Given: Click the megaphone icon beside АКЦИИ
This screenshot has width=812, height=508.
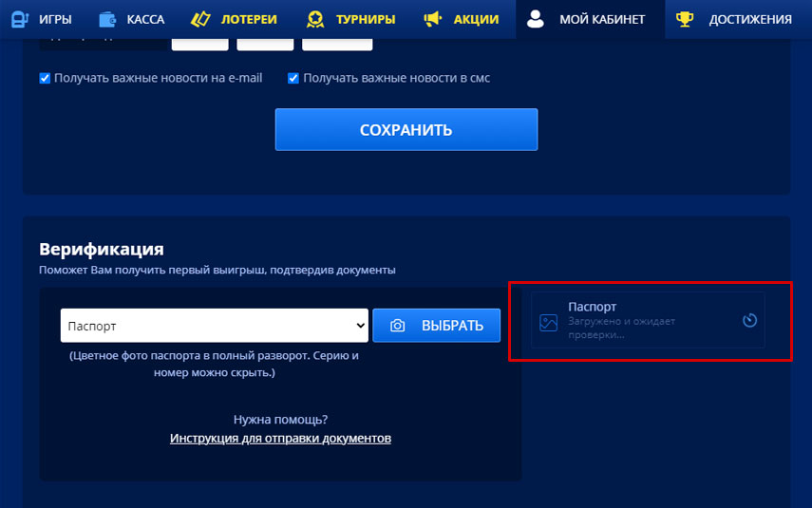Looking at the screenshot, I should pyautogui.click(x=433, y=19).
